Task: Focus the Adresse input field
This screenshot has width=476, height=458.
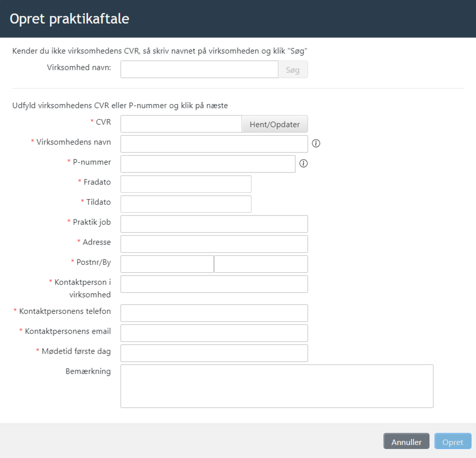Action: tap(214, 244)
